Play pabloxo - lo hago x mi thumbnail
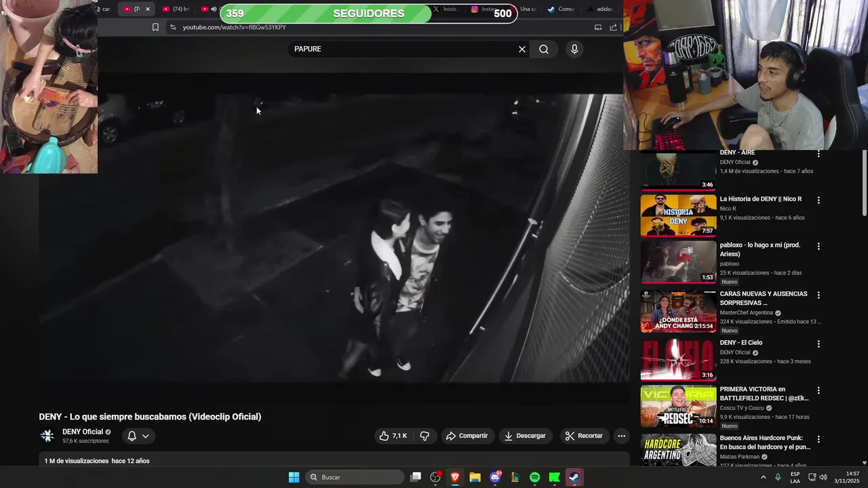Screen dimensions: 868x488 coord(678,262)
